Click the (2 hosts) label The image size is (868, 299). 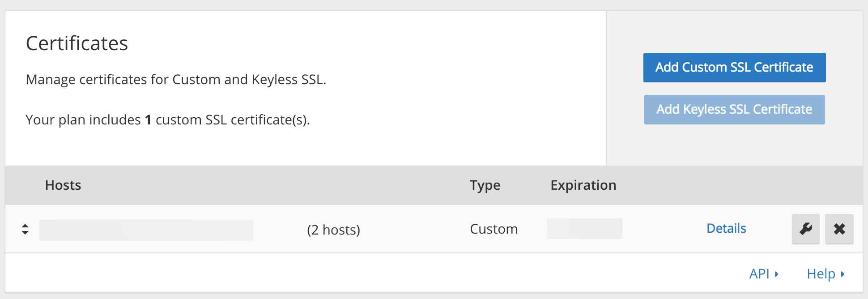pos(333,230)
